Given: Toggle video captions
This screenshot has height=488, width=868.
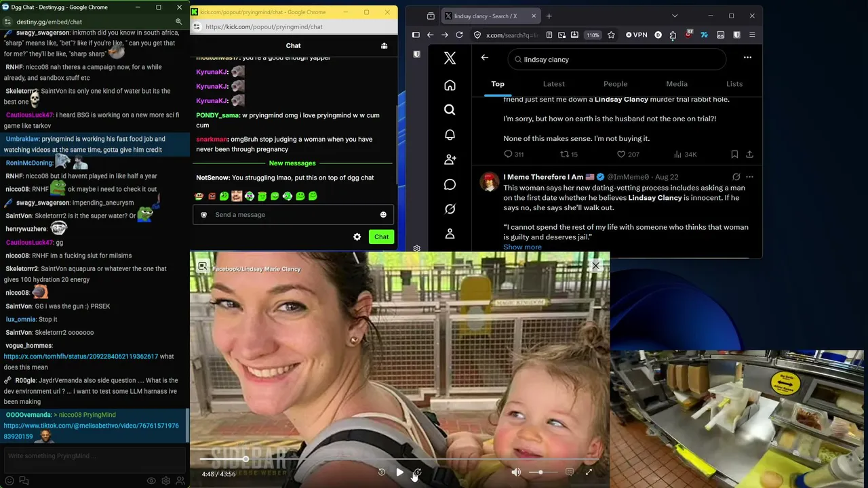Looking at the screenshot, I should (570, 472).
